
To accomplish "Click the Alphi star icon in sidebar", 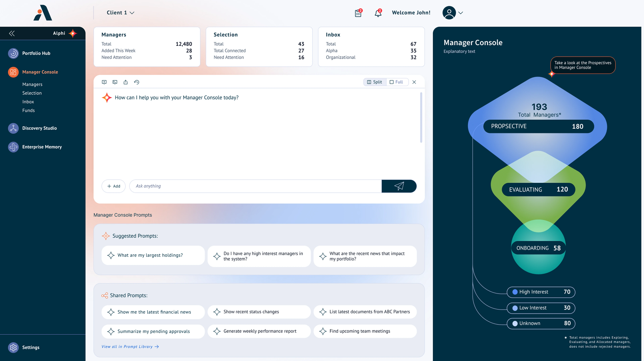I will (x=73, y=33).
